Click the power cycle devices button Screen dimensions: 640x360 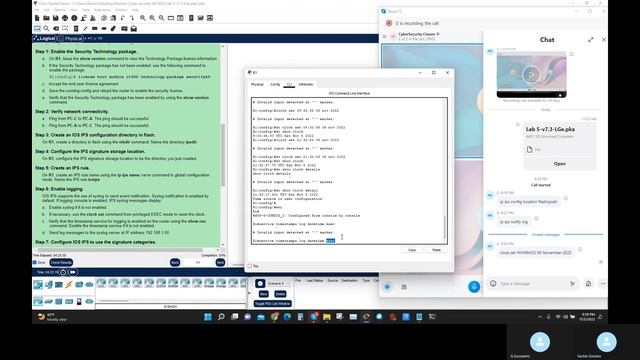pos(63,272)
